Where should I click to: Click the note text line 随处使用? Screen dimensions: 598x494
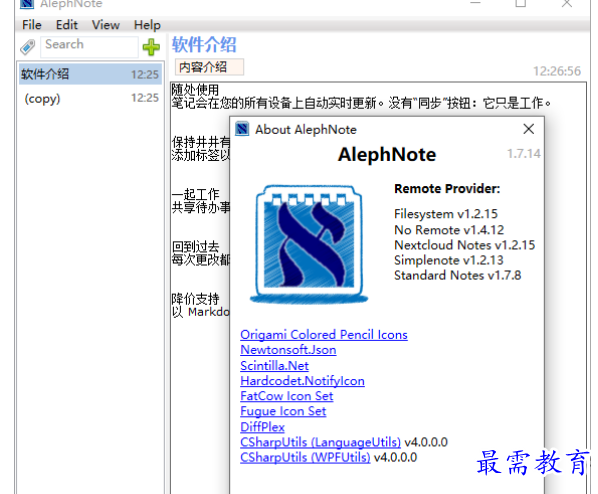(195, 90)
